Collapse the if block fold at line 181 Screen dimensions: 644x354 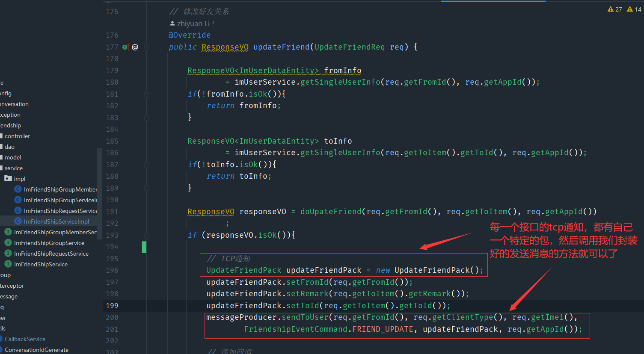147,94
